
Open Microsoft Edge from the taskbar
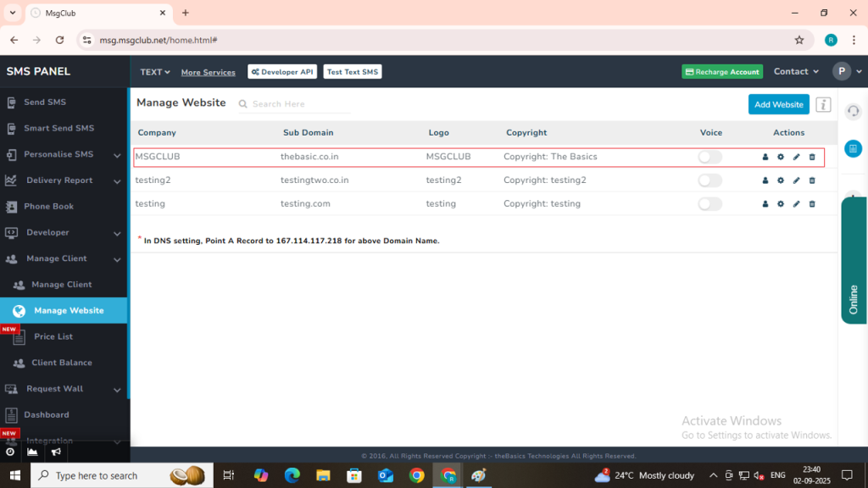point(292,475)
